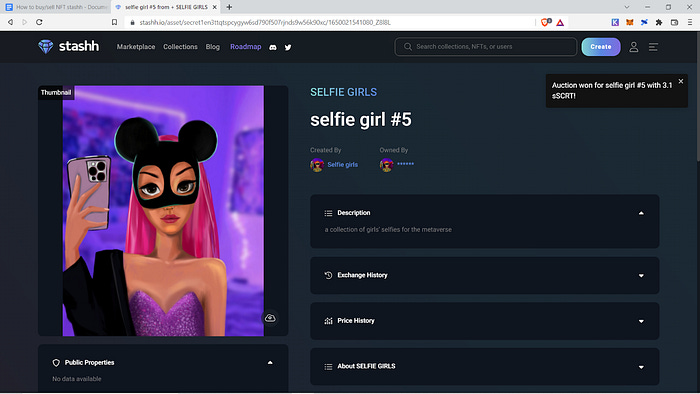Open the hamburger menu in site header
The height and width of the screenshot is (394, 700).
[653, 47]
